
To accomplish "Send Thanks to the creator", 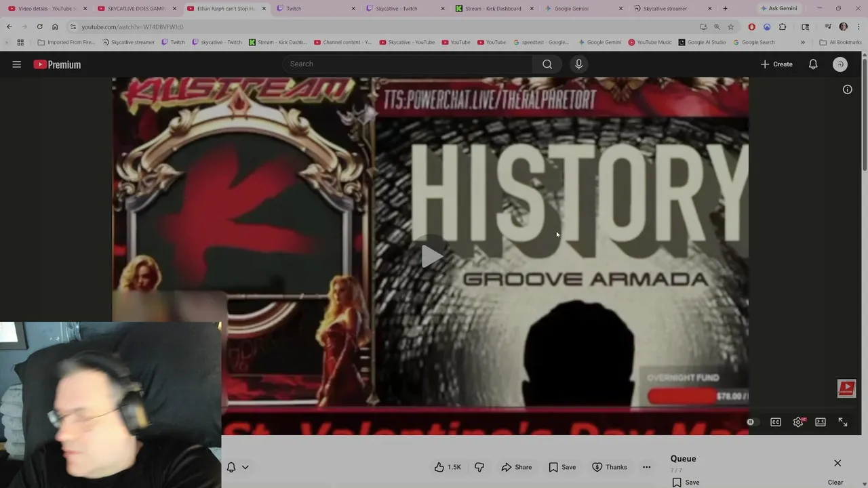I will point(610,467).
